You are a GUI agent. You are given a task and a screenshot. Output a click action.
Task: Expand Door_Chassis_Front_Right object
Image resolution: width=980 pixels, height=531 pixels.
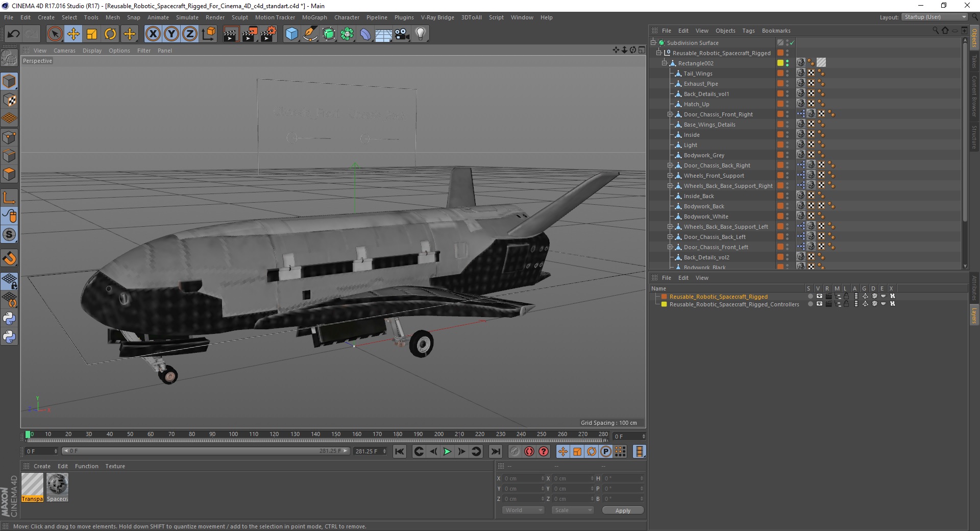[x=670, y=114]
